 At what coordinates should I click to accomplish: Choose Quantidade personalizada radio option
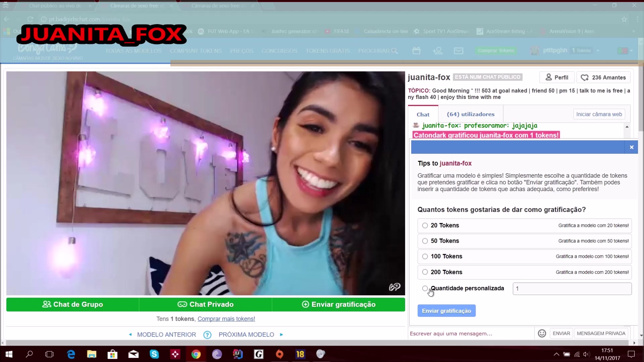pyautogui.click(x=425, y=288)
